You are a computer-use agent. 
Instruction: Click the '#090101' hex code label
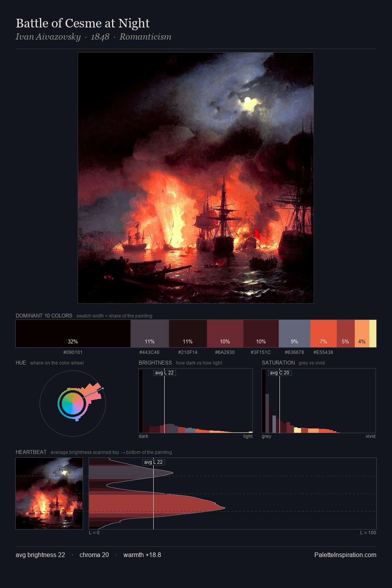tap(73, 352)
